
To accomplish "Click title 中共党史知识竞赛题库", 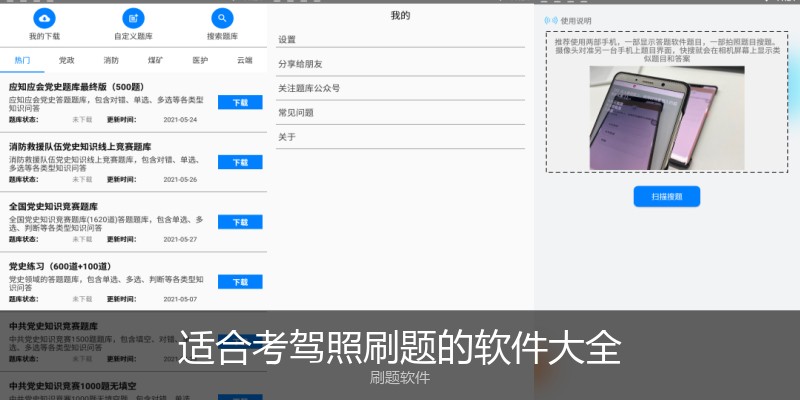I will [x=54, y=326].
